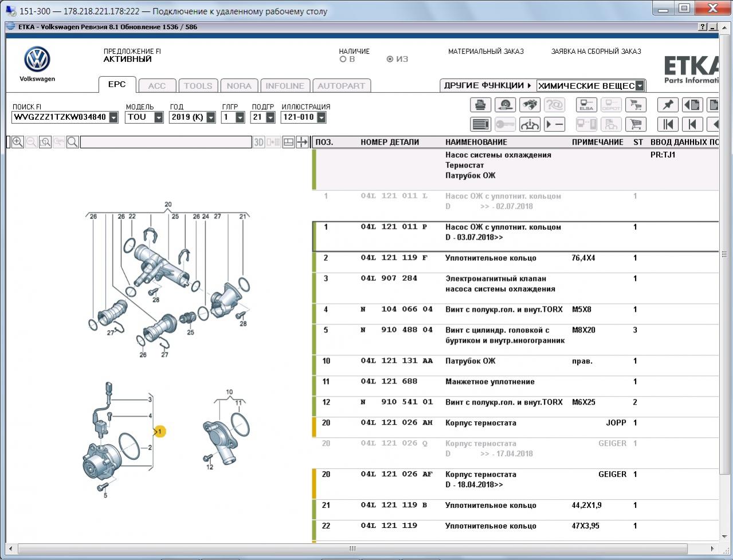Click the left-arrow document page icon
The width and height of the screenshot is (733, 560).
pyautogui.click(x=692, y=105)
